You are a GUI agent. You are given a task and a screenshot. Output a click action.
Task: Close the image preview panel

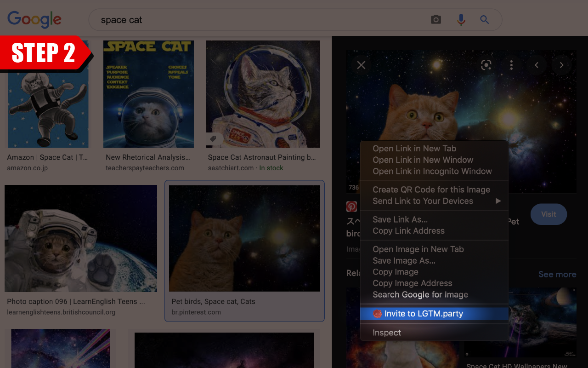[x=361, y=65]
